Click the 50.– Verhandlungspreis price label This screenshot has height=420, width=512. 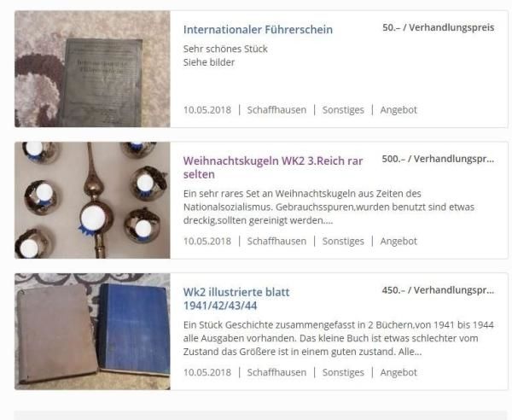(x=439, y=28)
